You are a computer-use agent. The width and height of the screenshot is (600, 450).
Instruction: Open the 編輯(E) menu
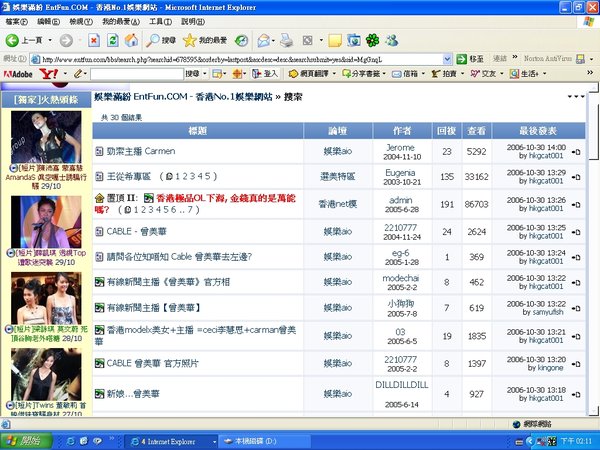tap(48, 22)
